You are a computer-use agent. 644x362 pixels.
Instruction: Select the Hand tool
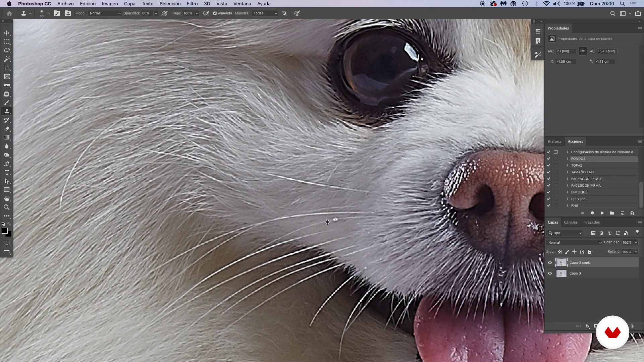click(7, 198)
